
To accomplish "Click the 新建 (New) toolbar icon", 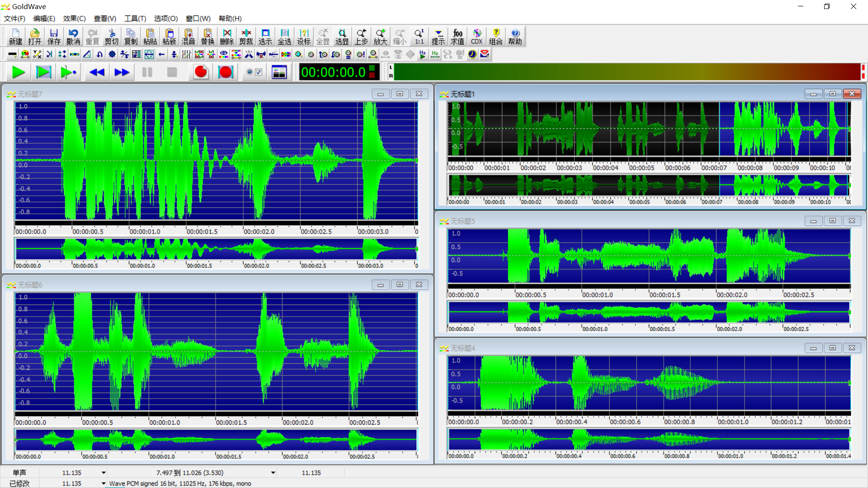I will coord(15,37).
